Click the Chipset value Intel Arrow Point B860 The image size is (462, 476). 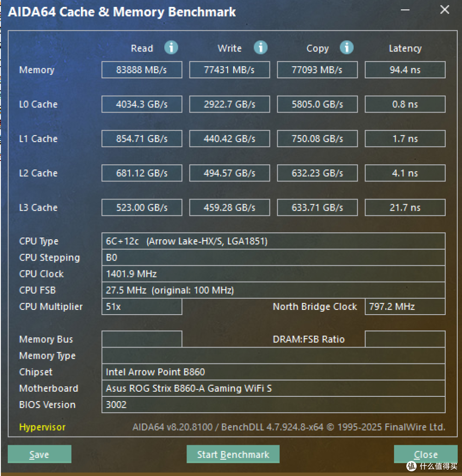[x=273, y=372]
